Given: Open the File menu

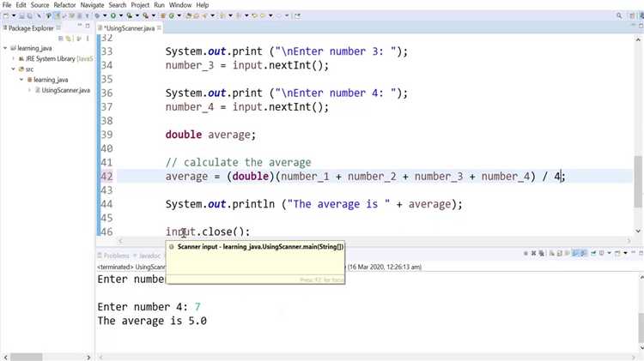Looking at the screenshot, I should 7,5.
